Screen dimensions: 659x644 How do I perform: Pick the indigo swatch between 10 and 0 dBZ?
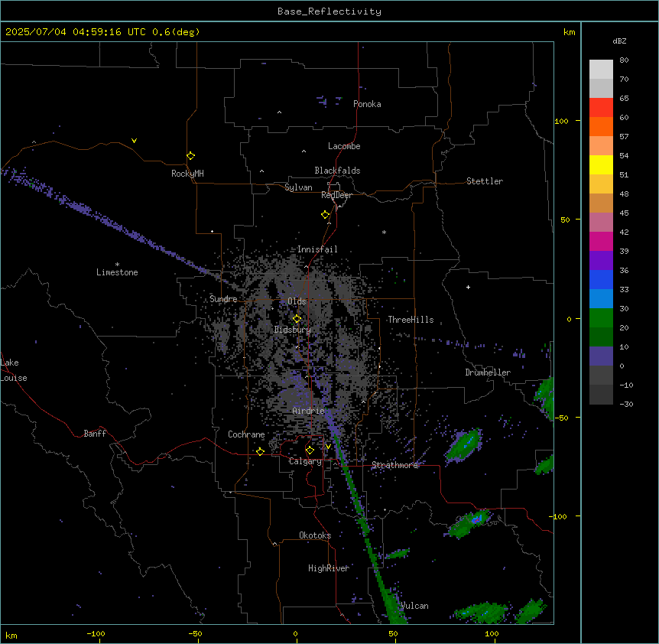click(601, 356)
